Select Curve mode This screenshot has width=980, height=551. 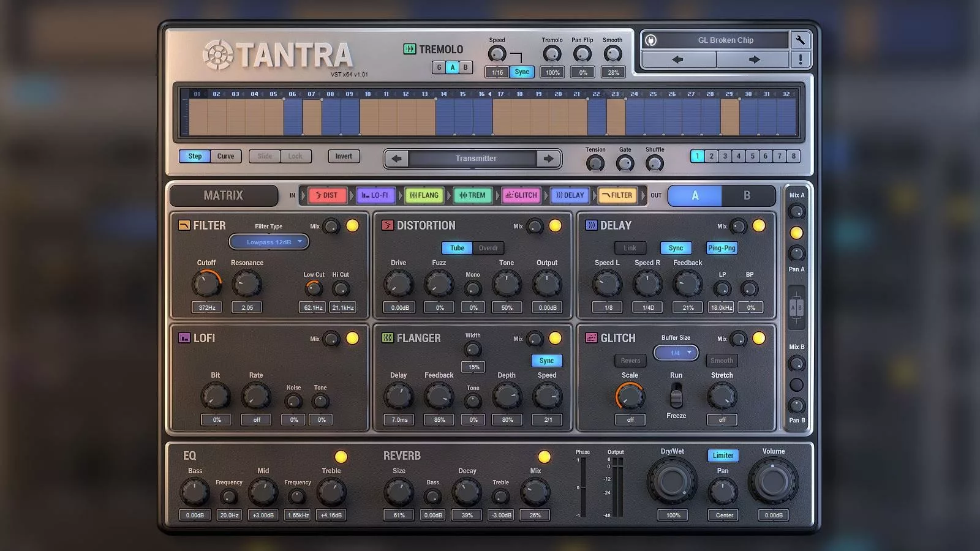click(225, 156)
